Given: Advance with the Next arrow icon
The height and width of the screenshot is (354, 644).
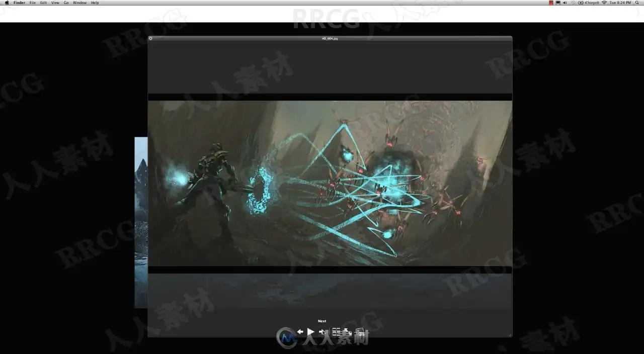Looking at the screenshot, I should [323, 332].
